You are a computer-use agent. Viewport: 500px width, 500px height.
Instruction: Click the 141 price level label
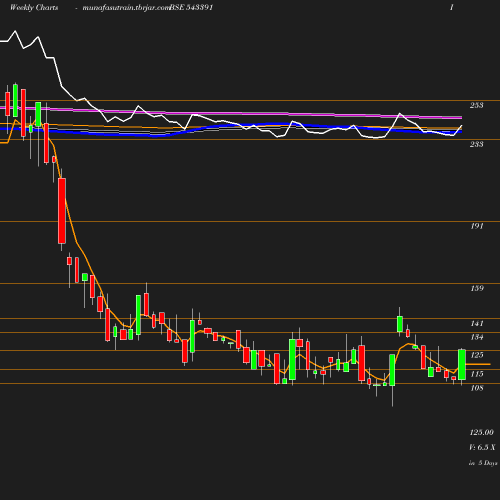tap(477, 323)
